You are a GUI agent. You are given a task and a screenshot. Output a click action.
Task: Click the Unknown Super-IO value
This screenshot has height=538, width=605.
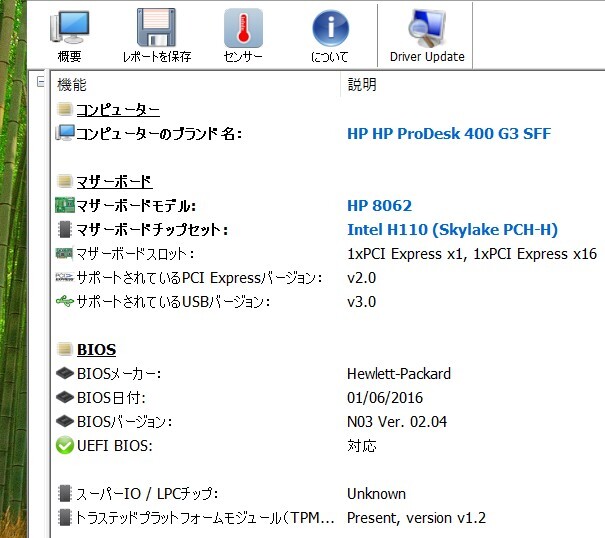376,494
